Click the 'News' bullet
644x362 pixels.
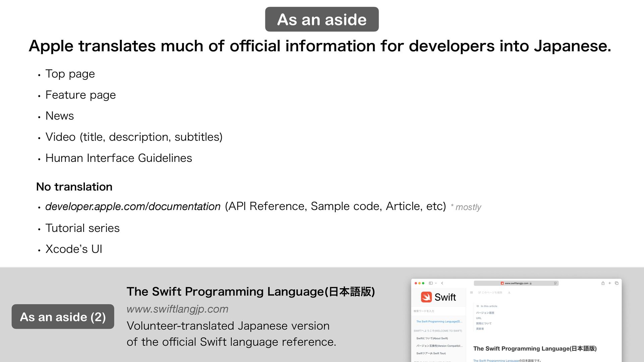(60, 116)
